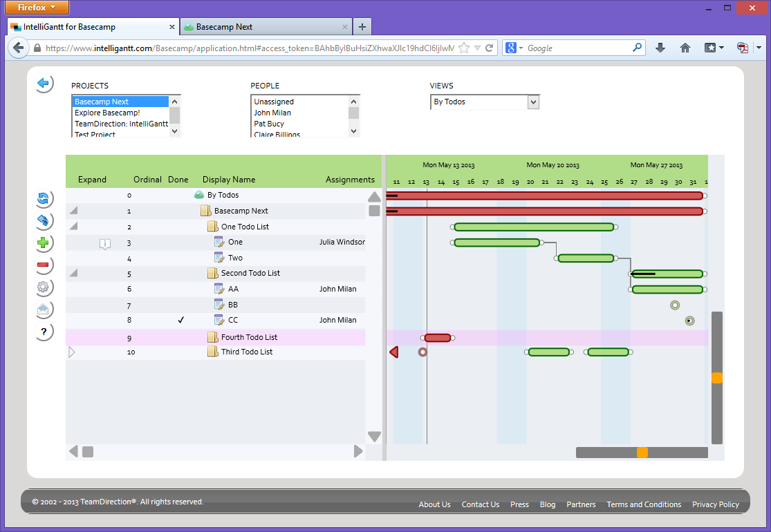
Task: Collapse the Basecamp Next row
Action: [73, 211]
